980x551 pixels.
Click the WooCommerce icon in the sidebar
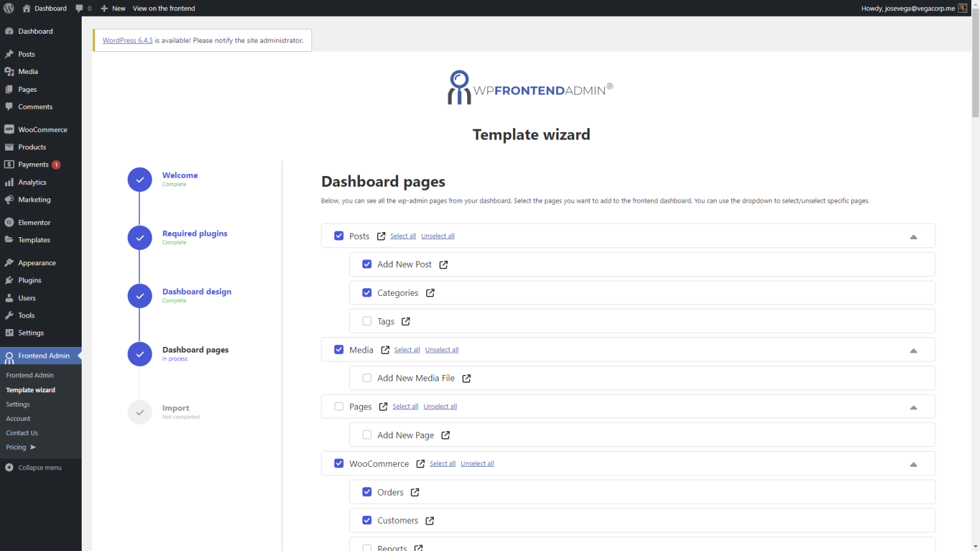coord(10,129)
